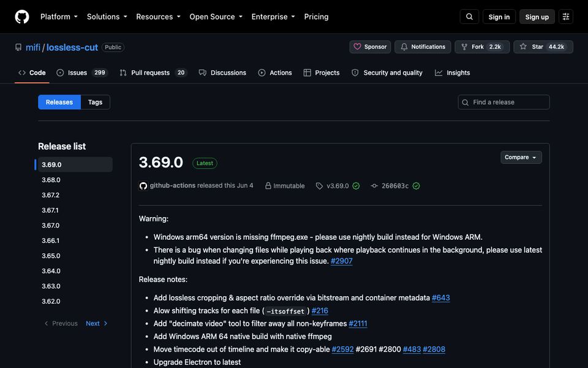Screen dimensions: 588x368
Task: Click the repository book icon beside mifi
Action: 18,47
